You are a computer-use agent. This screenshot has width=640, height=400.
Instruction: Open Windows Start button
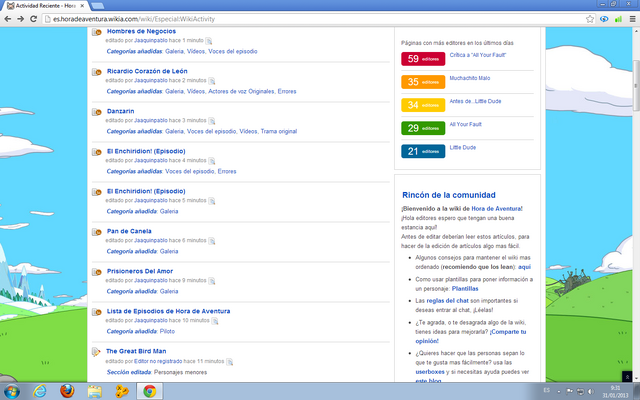click(x=11, y=391)
